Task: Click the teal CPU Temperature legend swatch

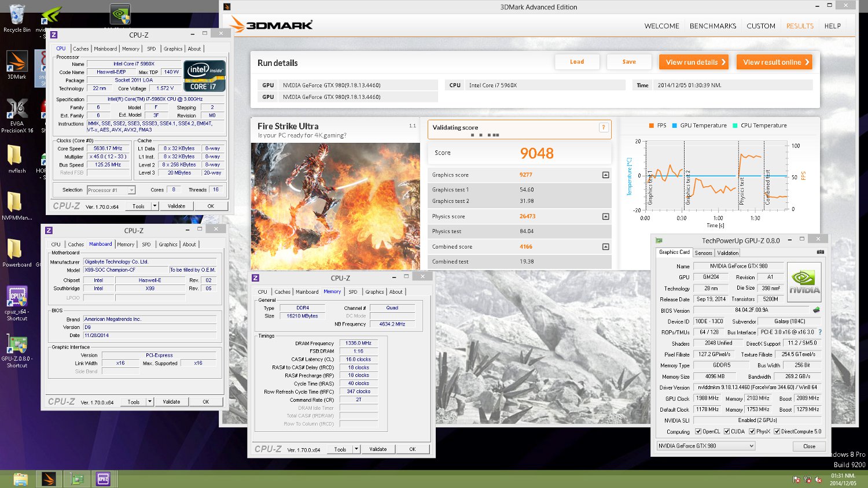Action: 735,125
